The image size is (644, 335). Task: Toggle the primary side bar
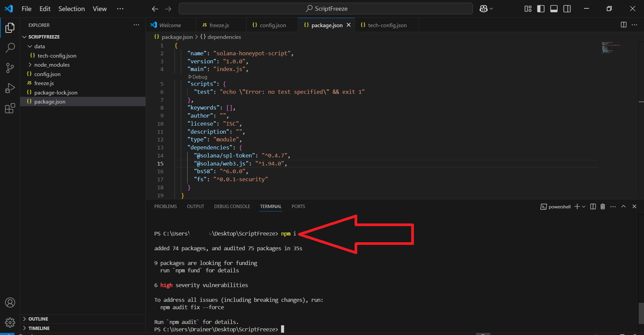point(541,9)
